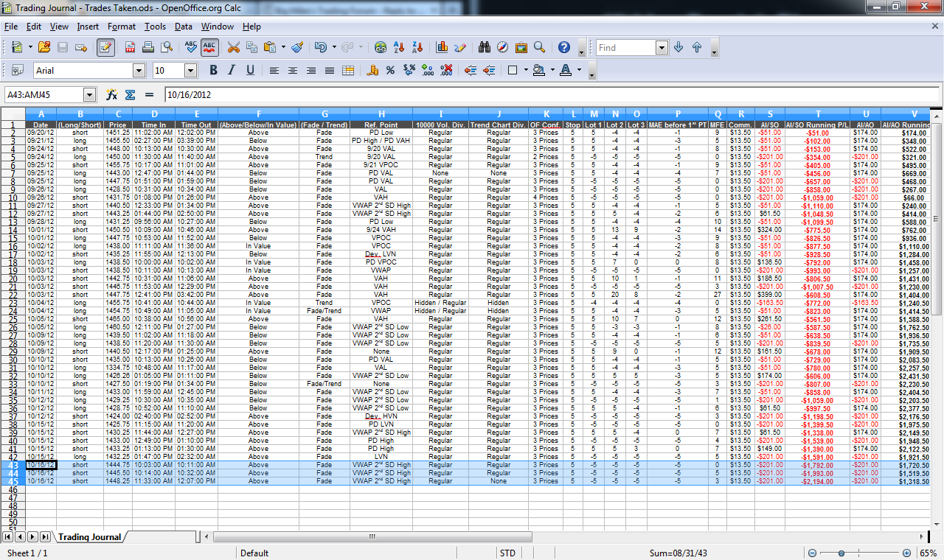Open the Find history dropdown
This screenshot has width=944, height=560.
pos(662,48)
